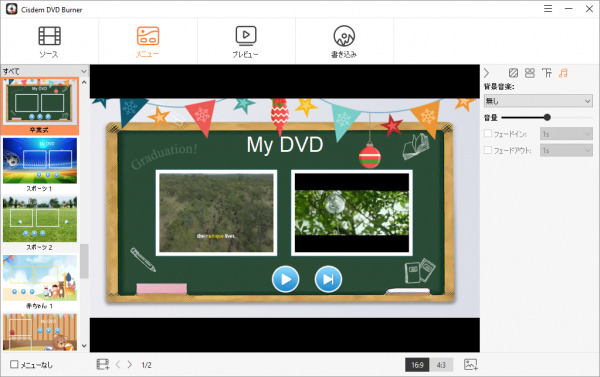Toggle the フェードイン checkbox

tap(488, 133)
